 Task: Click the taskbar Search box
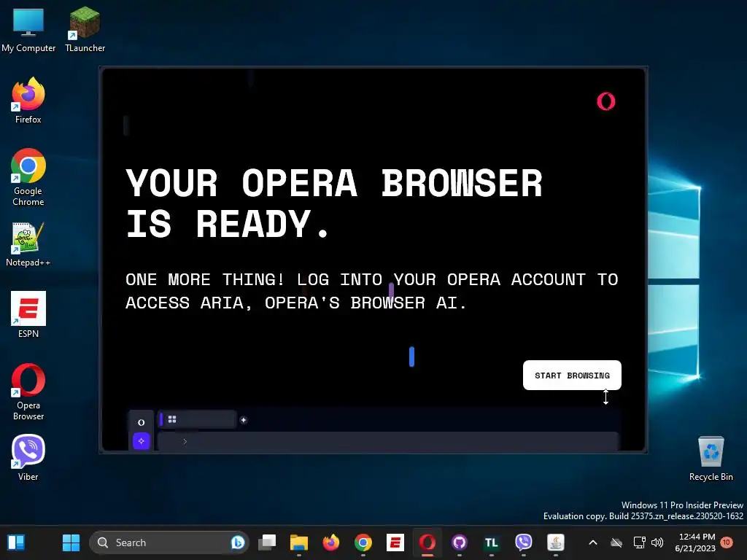[x=169, y=542]
